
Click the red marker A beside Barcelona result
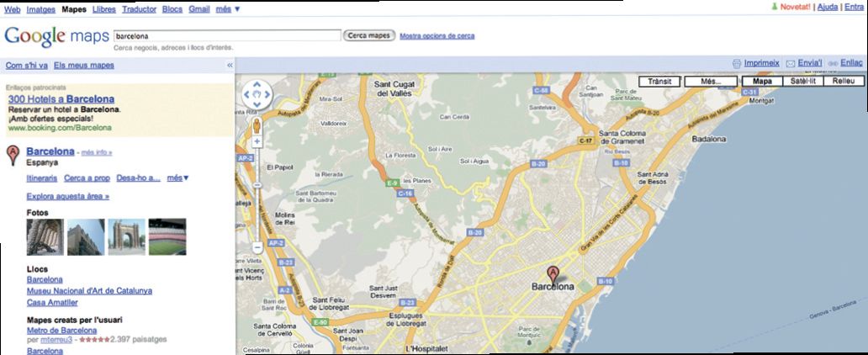click(x=13, y=156)
